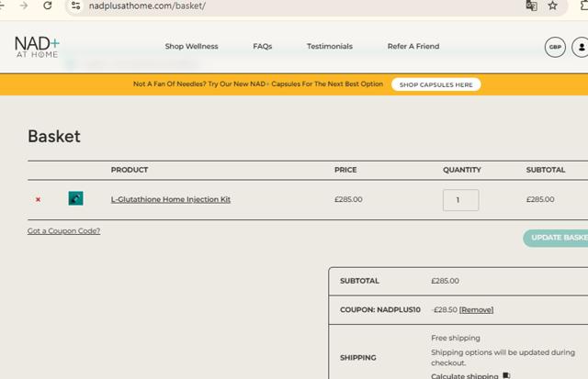The image size is (588, 379).
Task: Click the translate page icon
Action: 531,6
